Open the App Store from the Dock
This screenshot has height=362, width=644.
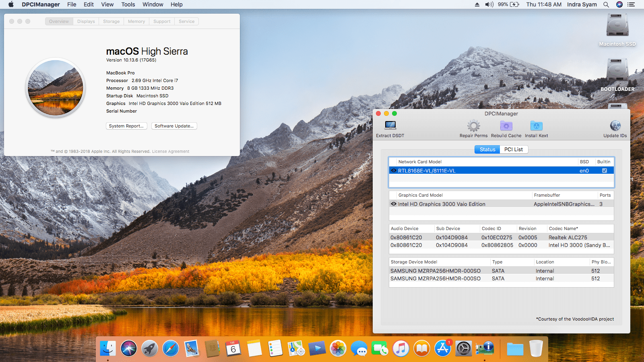click(x=443, y=348)
